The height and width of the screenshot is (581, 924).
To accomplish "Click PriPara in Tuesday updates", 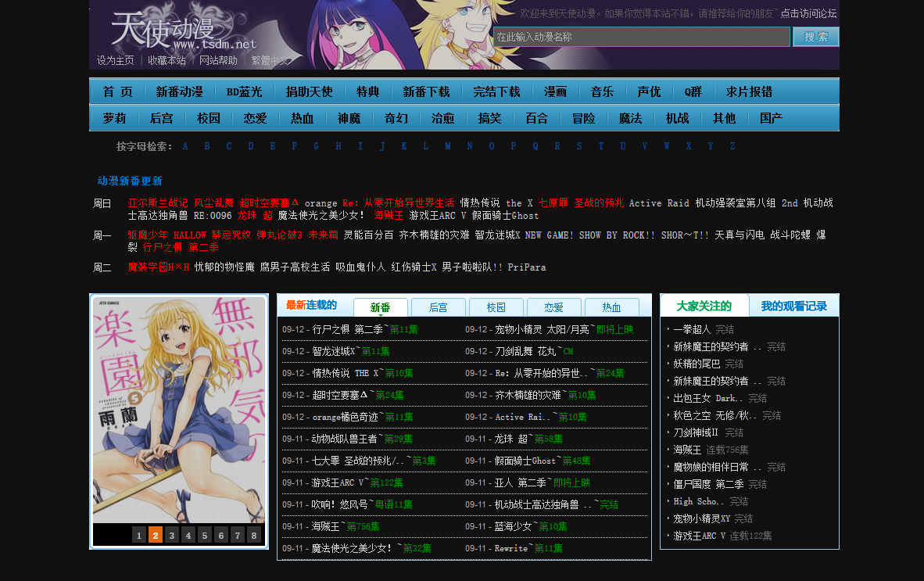I will click(527, 267).
